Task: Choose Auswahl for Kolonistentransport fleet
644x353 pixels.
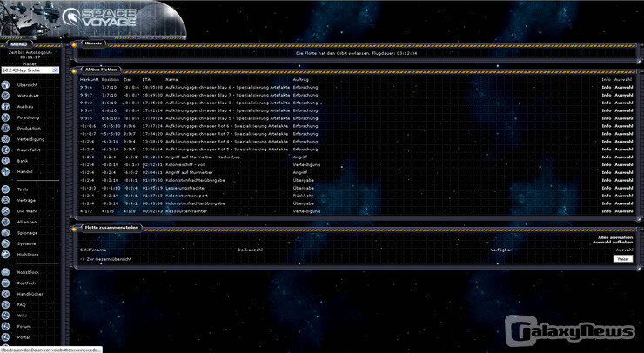Action: [624, 196]
